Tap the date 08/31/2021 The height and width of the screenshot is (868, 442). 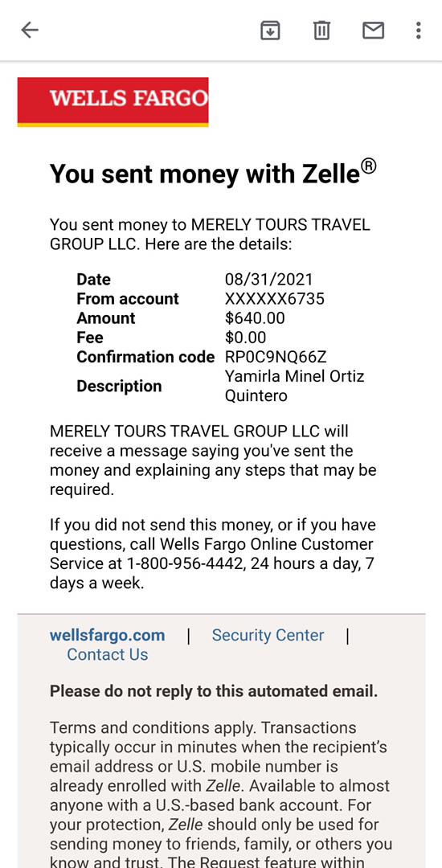[x=269, y=280]
